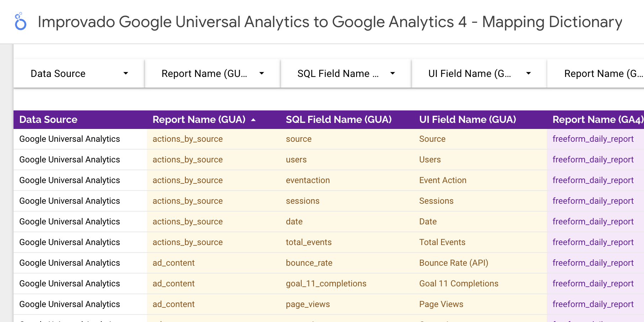Sort by SQL Field Name (GUA) header

click(x=338, y=120)
